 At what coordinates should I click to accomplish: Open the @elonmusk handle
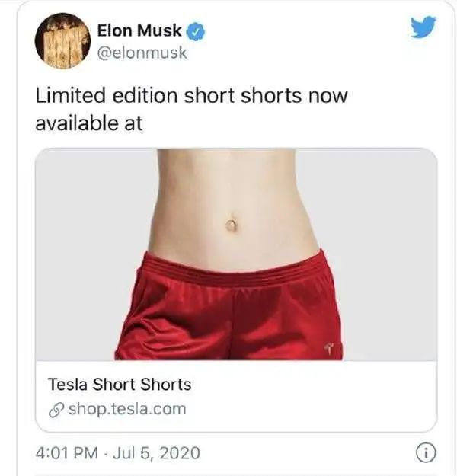click(142, 53)
